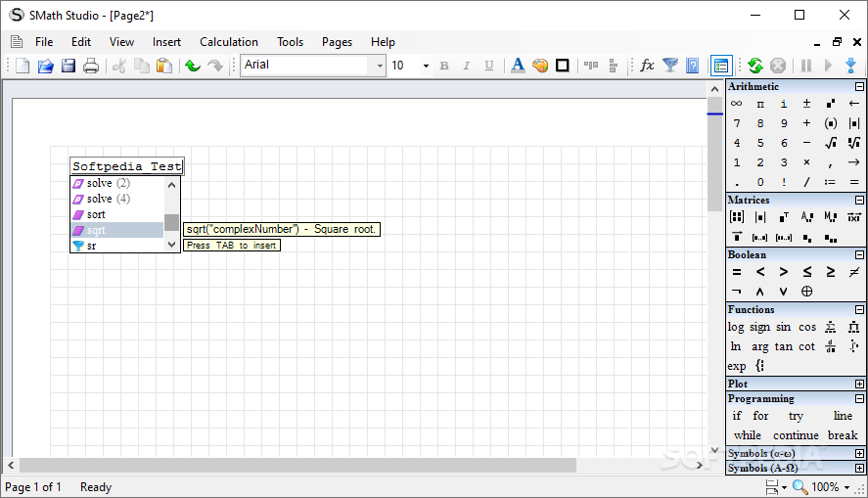Expand the Symbols (α-ω) panel
Screen dimensions: 868x498
pyautogui.click(x=859, y=453)
